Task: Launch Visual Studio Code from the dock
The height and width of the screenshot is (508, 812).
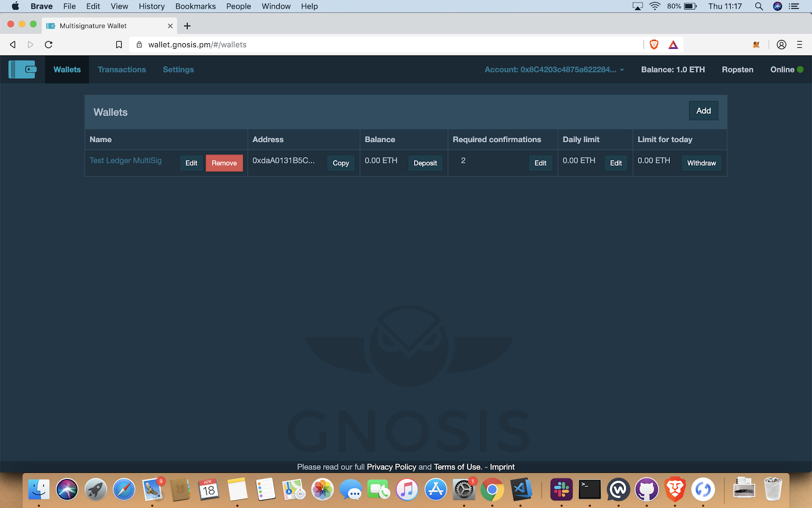Action: click(521, 490)
